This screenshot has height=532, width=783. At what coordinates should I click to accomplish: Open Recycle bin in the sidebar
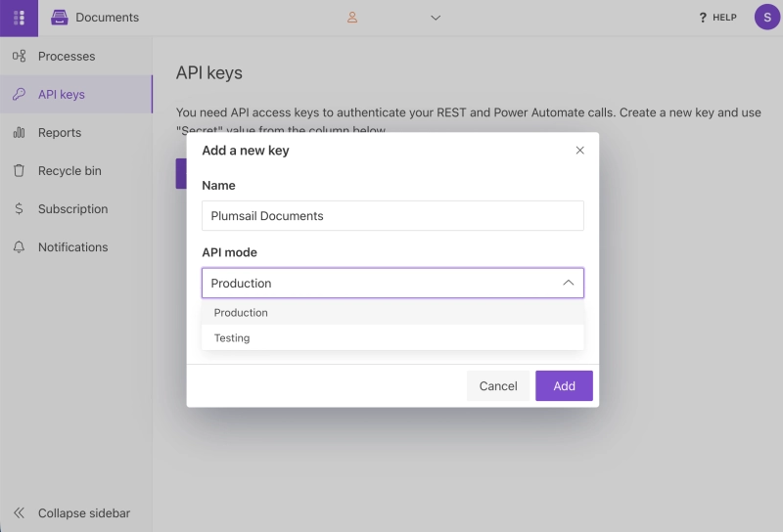76,171
